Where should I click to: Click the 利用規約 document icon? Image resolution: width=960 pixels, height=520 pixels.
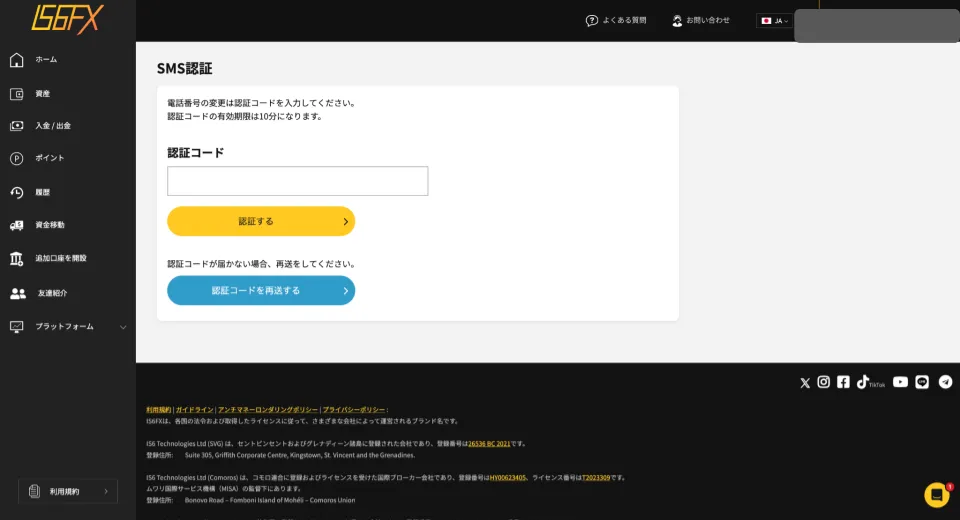34,491
